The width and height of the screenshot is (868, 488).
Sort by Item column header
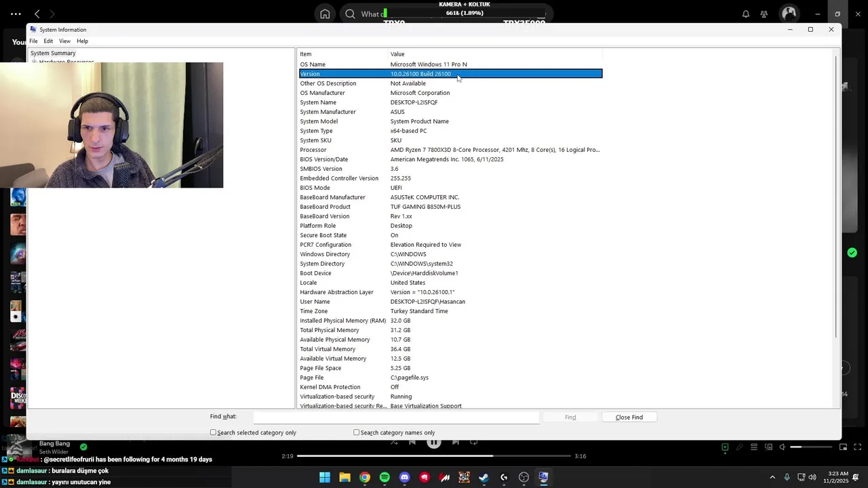point(343,54)
